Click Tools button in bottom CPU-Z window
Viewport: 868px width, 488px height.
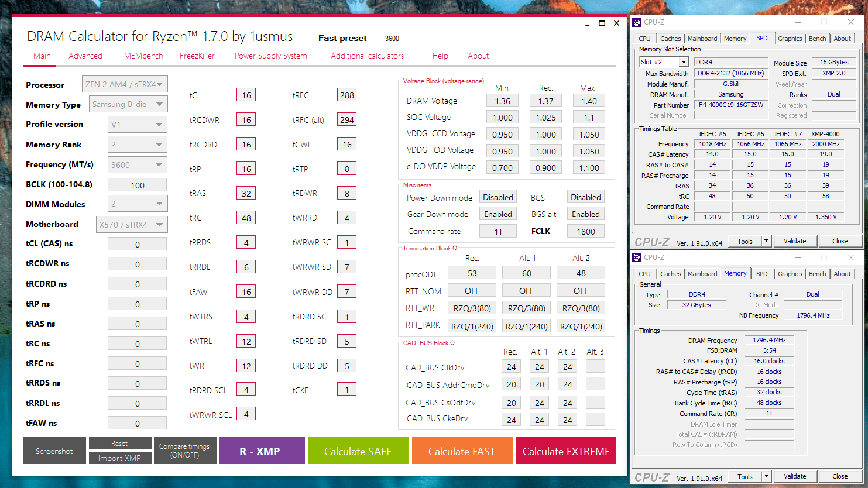[x=745, y=476]
